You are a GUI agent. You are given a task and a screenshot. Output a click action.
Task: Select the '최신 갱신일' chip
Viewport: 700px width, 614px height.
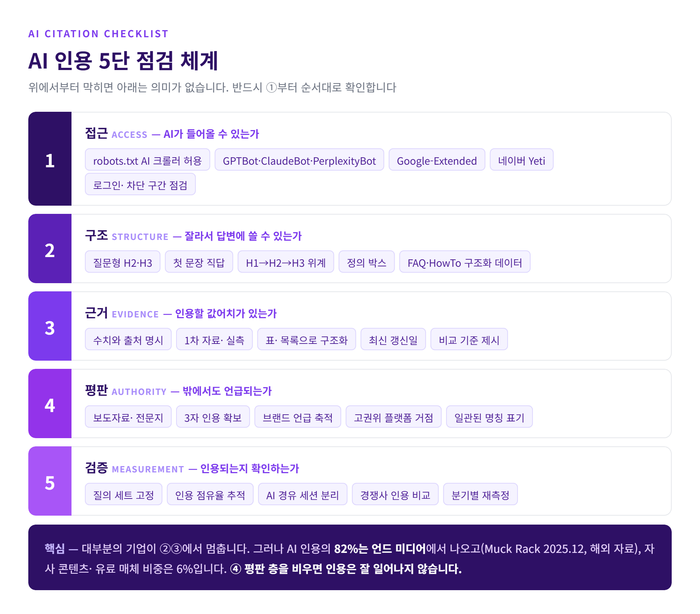[x=393, y=339]
